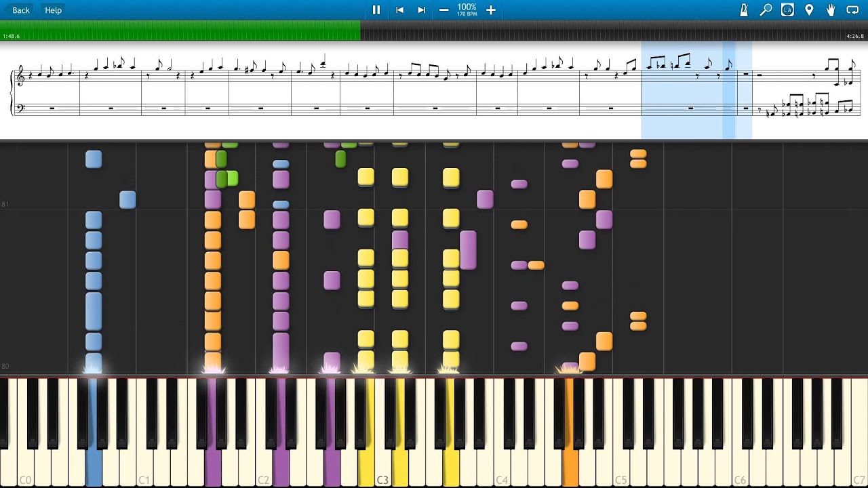868x488 pixels.
Task: Open the Help menu
Action: coord(53,10)
